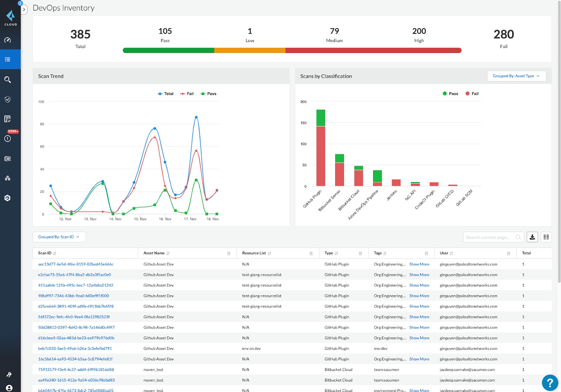Open the Alerts icon with 9999+ badge
This screenshot has height=392, width=561.
[x=7, y=138]
